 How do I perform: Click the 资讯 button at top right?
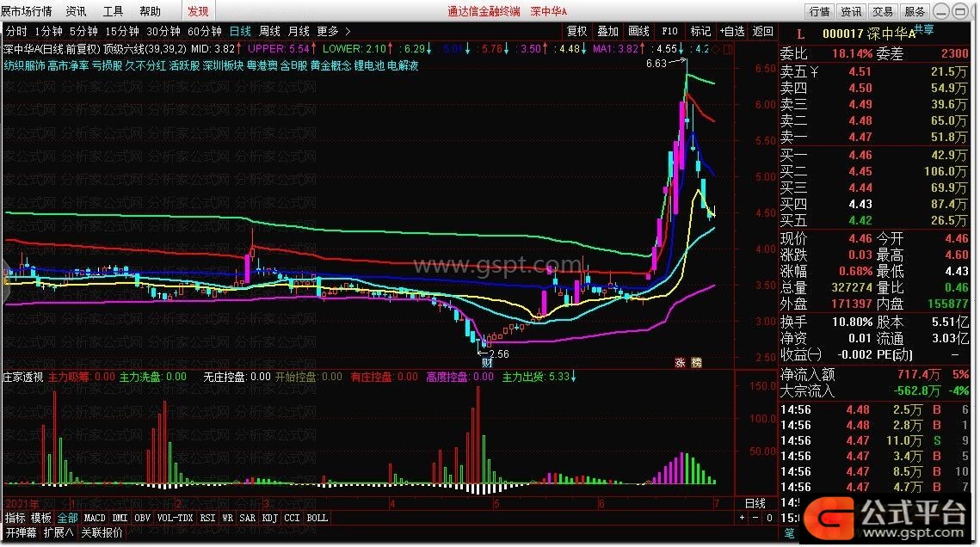[x=851, y=11]
